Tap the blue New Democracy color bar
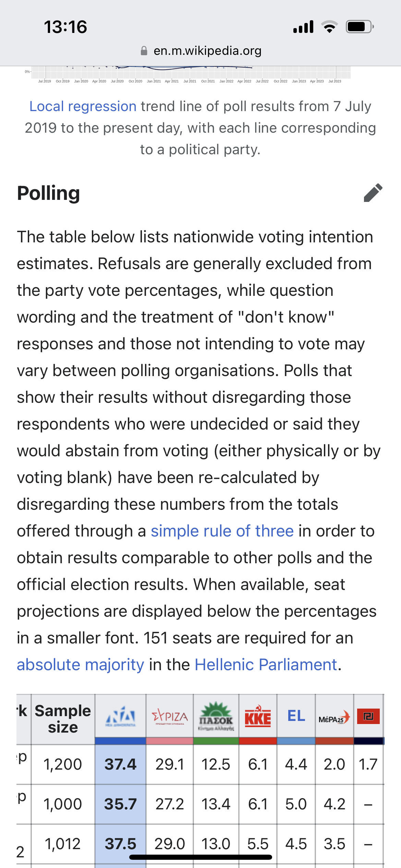401x868 pixels. (x=120, y=741)
